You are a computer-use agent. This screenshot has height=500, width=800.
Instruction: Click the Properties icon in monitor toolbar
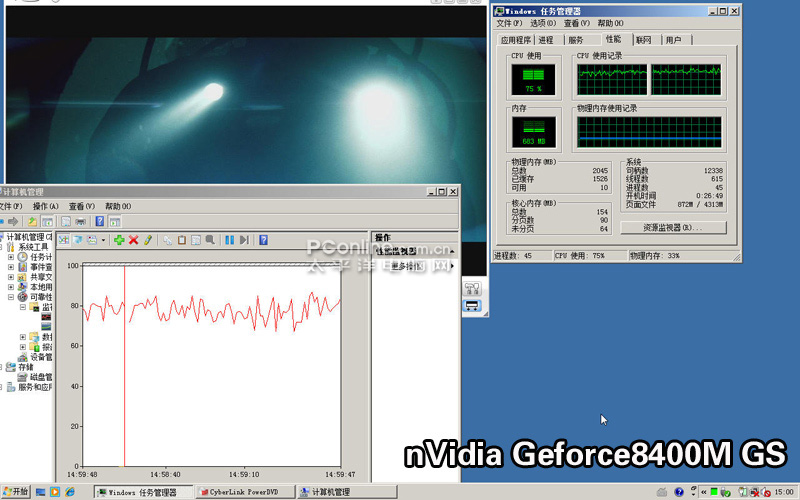tap(196, 240)
